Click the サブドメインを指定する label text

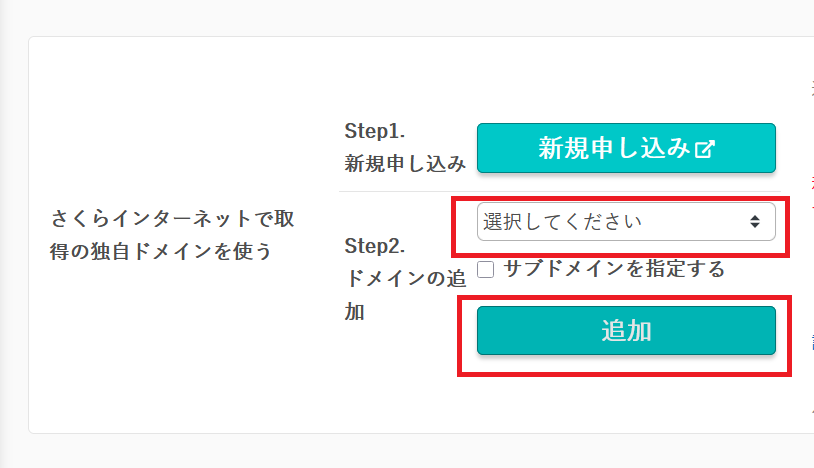pyautogui.click(x=614, y=269)
